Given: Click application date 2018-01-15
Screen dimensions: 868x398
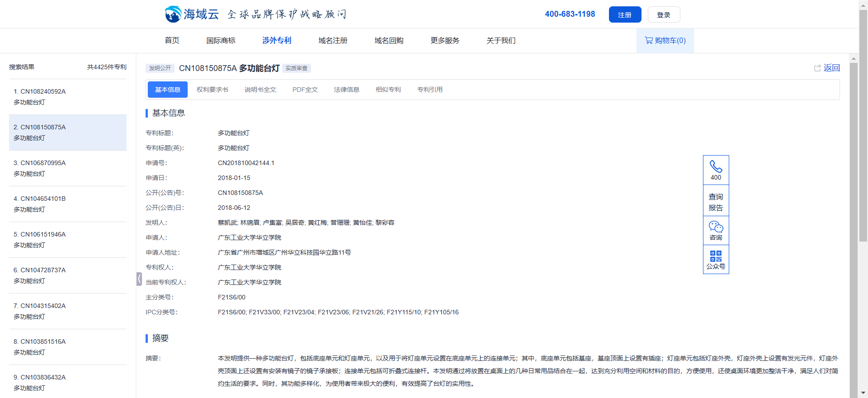Looking at the screenshot, I should click(x=234, y=178).
